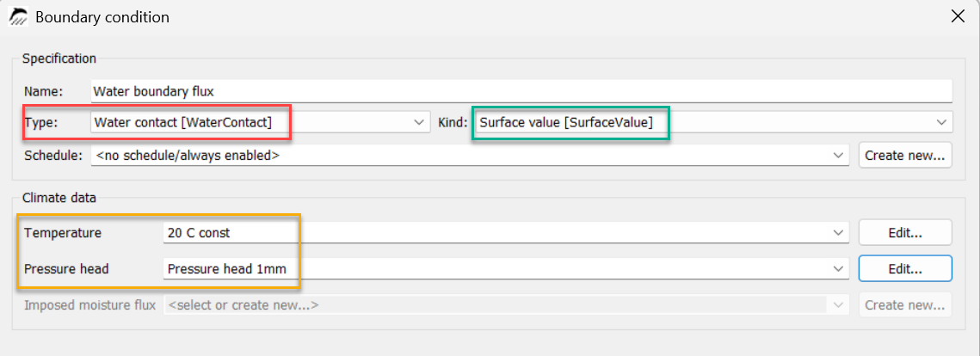Click the 'Temperature' label text
This screenshot has width=980, height=356.
tap(63, 233)
